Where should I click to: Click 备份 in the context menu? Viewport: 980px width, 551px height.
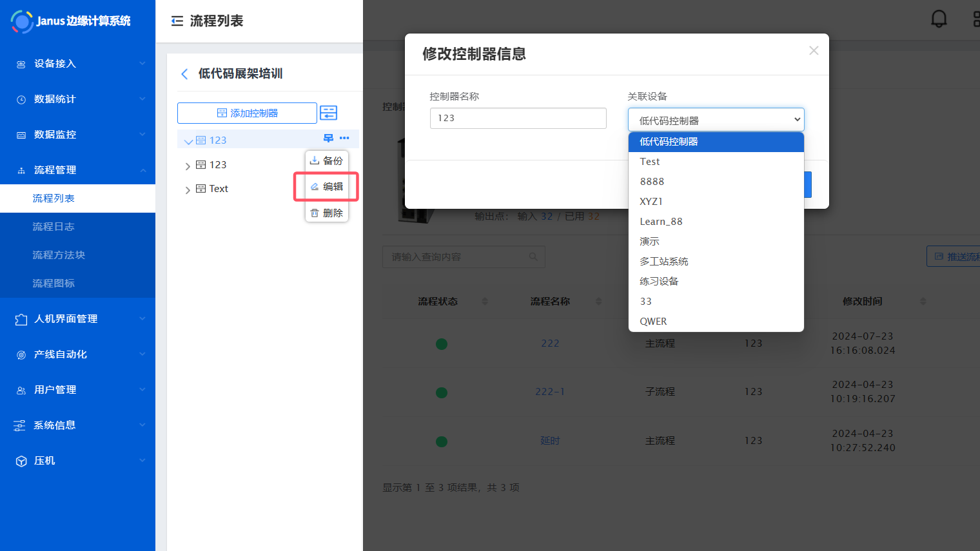[x=326, y=160]
